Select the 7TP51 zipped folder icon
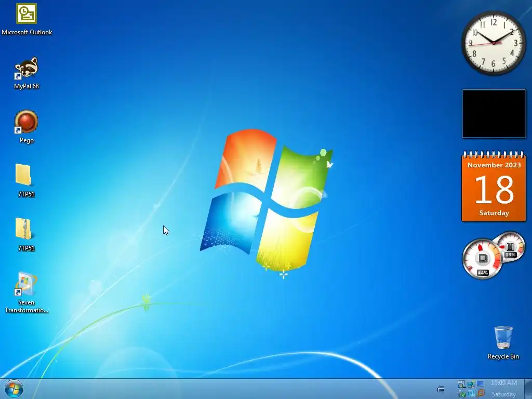This screenshot has height=399, width=532. [x=24, y=229]
